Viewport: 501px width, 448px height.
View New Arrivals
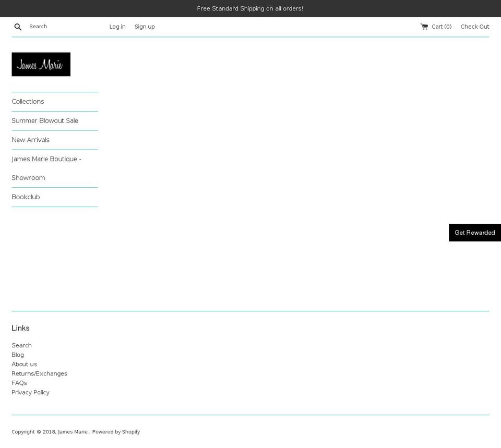(30, 140)
